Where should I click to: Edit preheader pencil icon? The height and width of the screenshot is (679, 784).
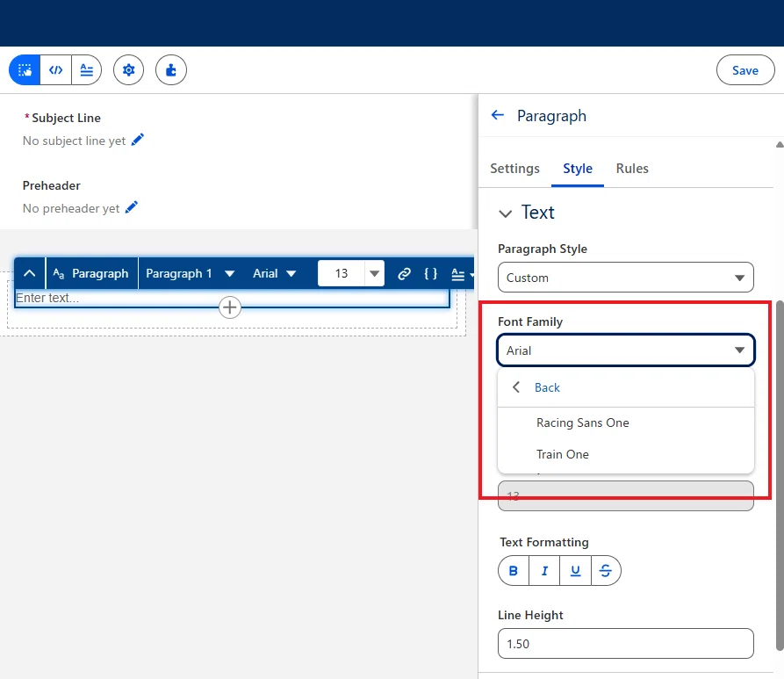[132, 207]
